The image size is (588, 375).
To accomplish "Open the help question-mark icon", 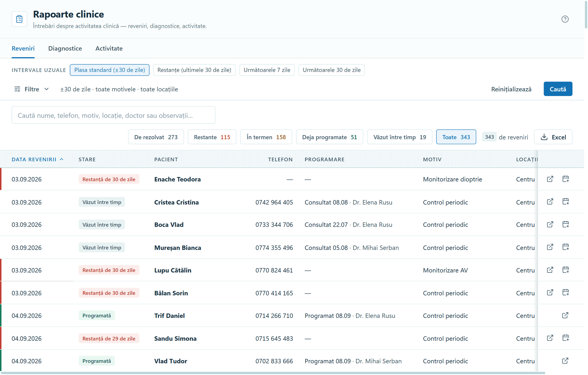I will click(565, 19).
